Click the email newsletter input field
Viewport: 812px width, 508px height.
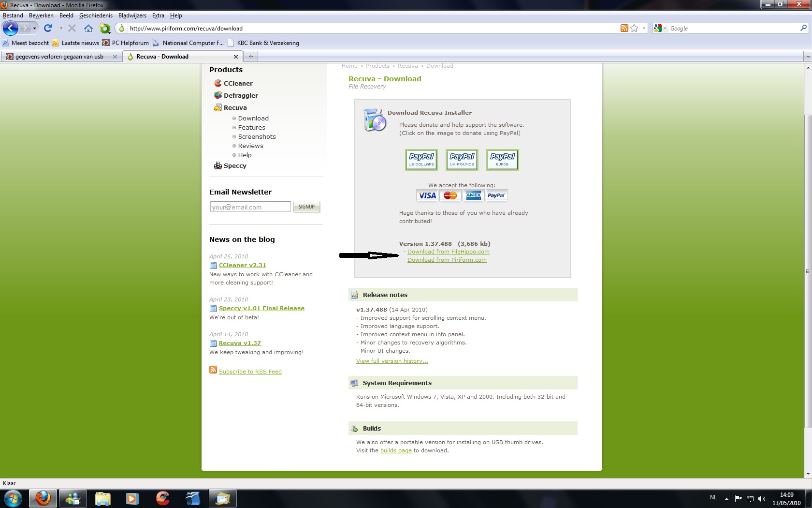250,207
